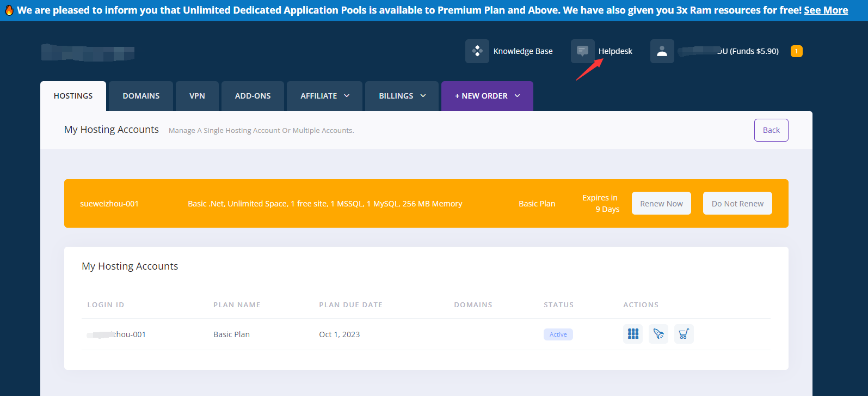Open the + New Order dropdown
The height and width of the screenshot is (396, 868).
pyautogui.click(x=487, y=96)
